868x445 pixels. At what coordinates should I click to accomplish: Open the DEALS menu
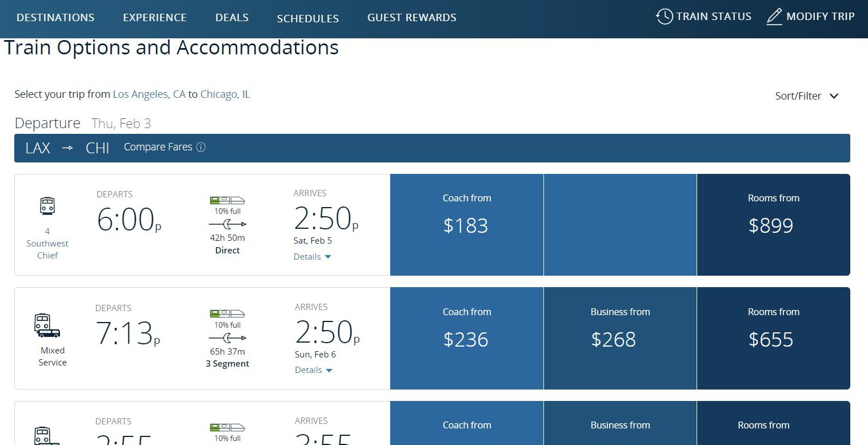click(x=231, y=17)
